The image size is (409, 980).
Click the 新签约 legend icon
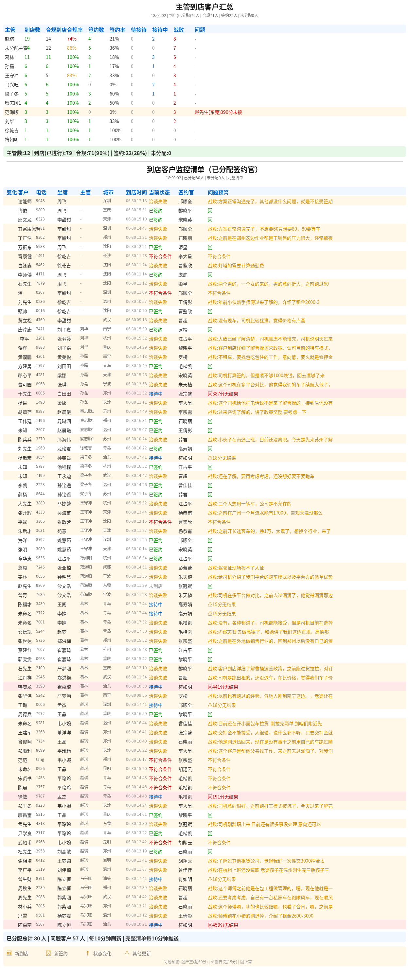[x=48, y=953]
